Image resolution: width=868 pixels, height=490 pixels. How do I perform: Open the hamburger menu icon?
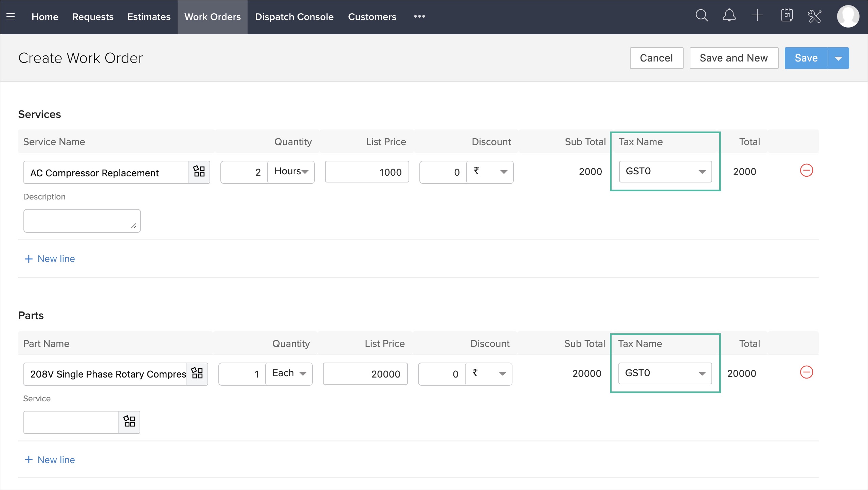click(x=11, y=16)
